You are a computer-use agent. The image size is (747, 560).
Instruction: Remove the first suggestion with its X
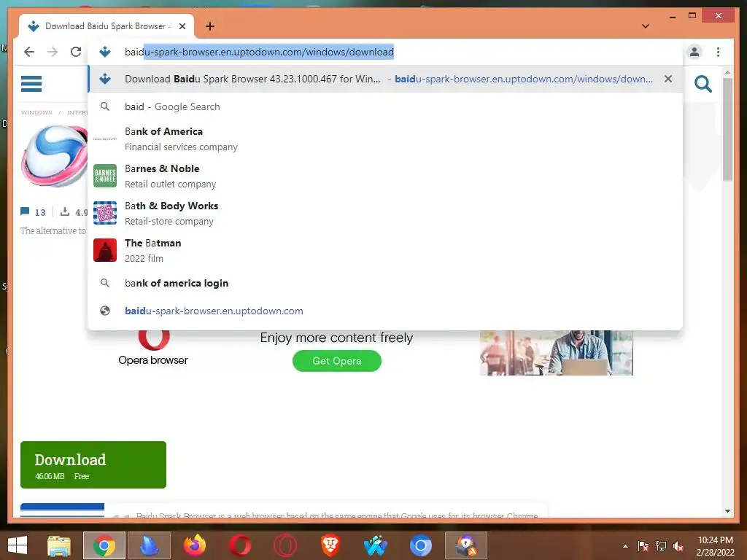(x=668, y=79)
